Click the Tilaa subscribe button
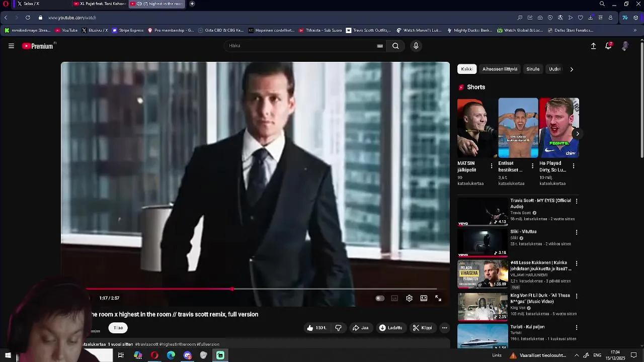Screen dimensions: 644x362 [118, 328]
